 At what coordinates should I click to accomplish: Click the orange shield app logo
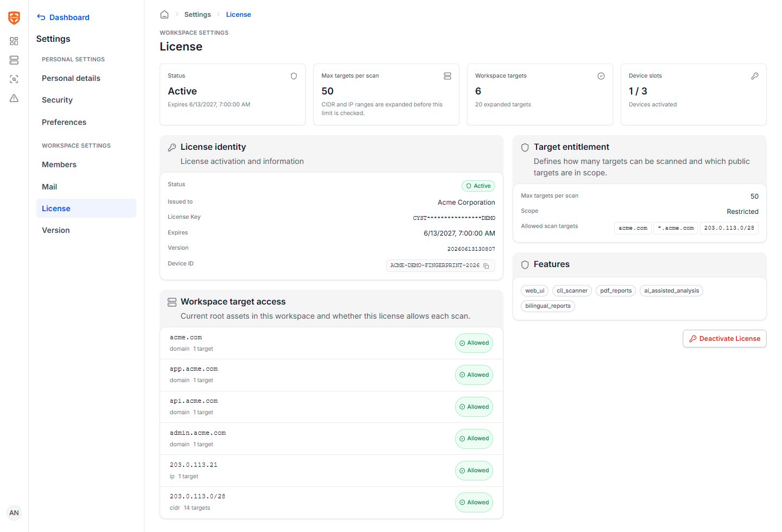14,18
